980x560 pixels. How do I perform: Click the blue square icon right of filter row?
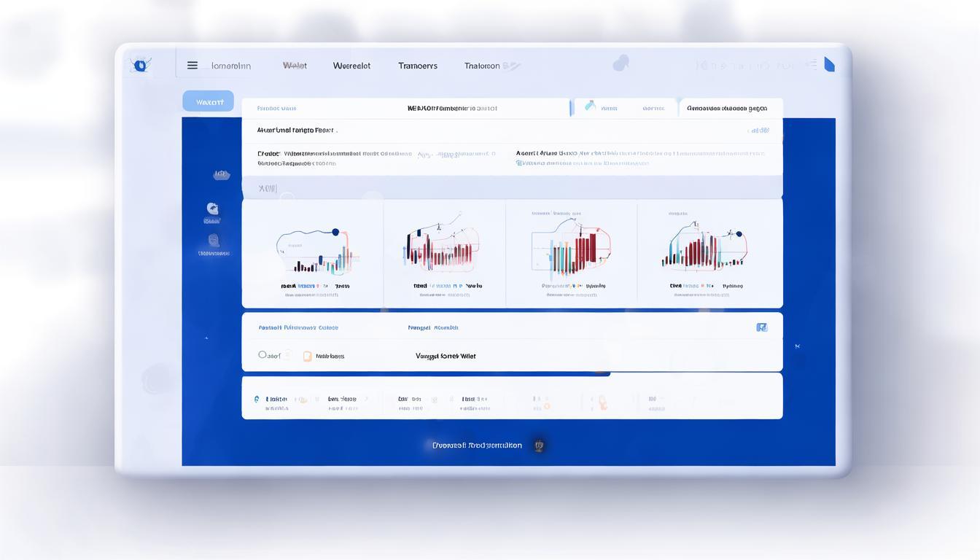tap(761, 327)
